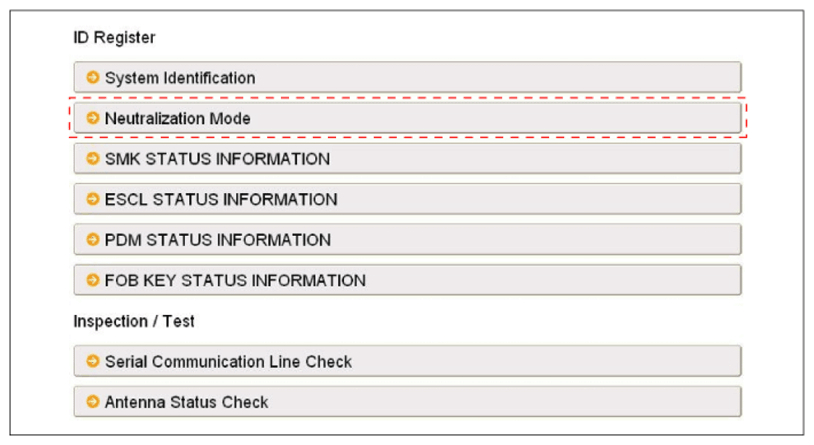Click the orange arrow beside ESCL STATUS INFORMATION

point(93,199)
